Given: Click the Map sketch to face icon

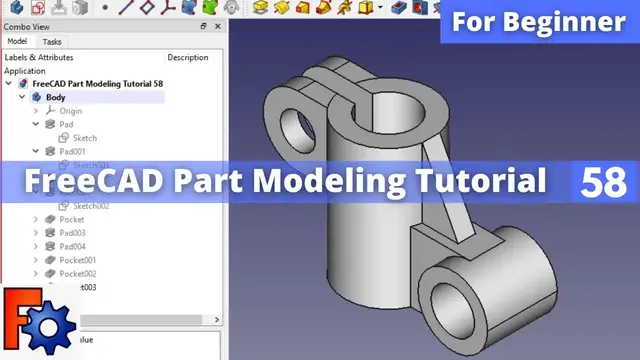Looking at the screenshot, I should [x=80, y=7].
